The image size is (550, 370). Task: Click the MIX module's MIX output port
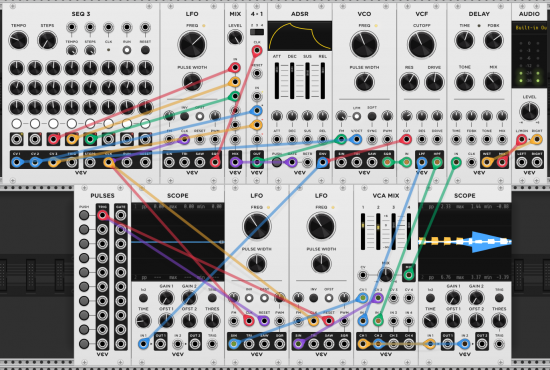pyautogui.click(x=235, y=162)
